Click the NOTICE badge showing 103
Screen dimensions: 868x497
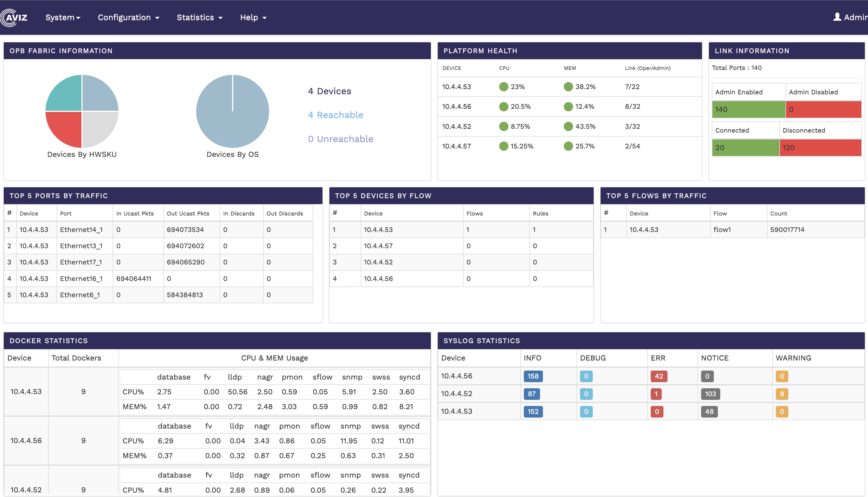click(x=710, y=394)
